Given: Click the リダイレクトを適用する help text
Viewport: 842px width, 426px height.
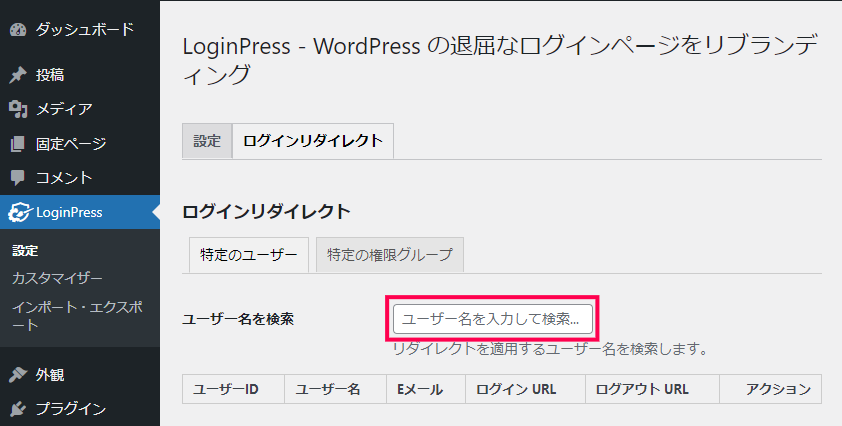Looking at the screenshot, I should click(549, 349).
